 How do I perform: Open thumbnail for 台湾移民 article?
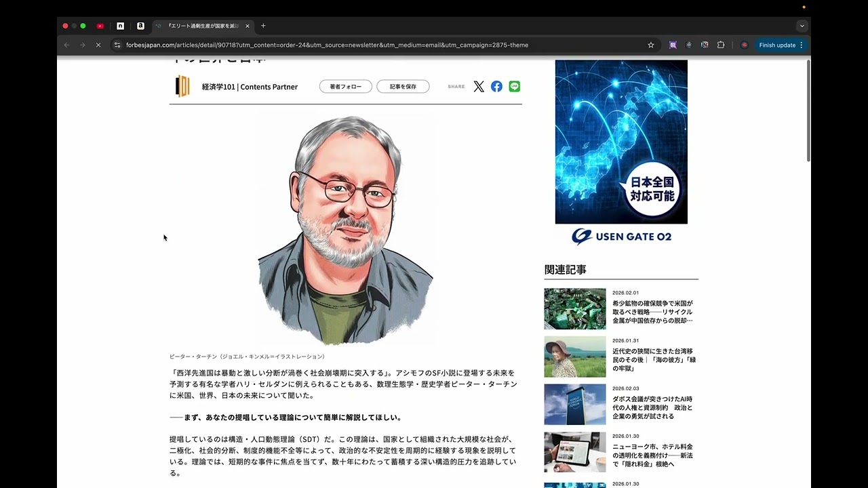[575, 357]
